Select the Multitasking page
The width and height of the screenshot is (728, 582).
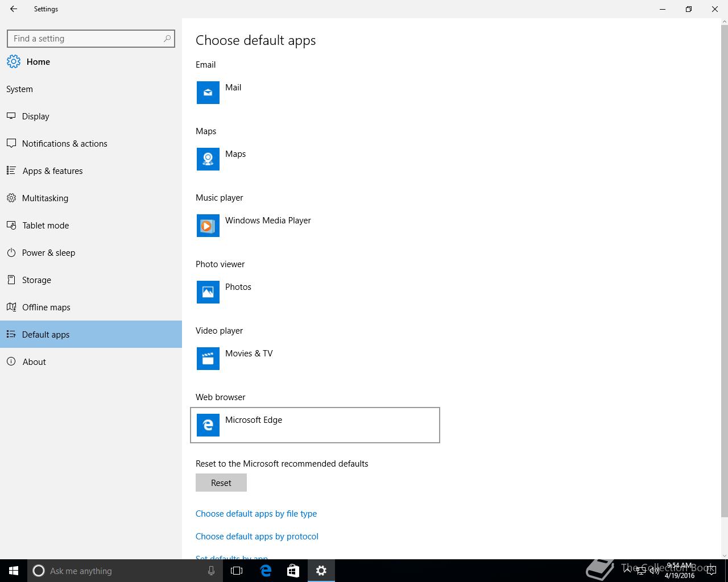click(91, 198)
